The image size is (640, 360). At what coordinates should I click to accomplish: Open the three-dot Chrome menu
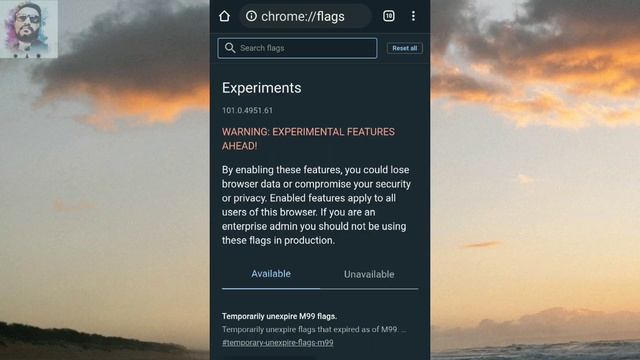(x=413, y=16)
